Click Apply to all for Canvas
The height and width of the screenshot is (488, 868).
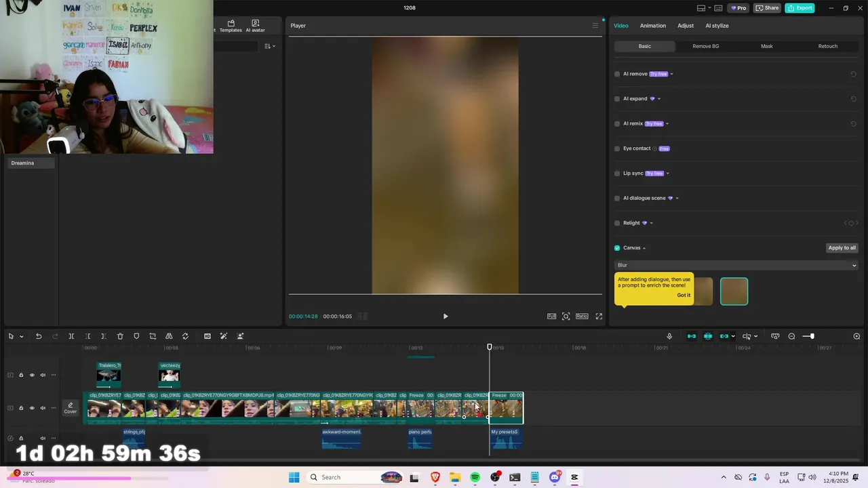tap(842, 248)
